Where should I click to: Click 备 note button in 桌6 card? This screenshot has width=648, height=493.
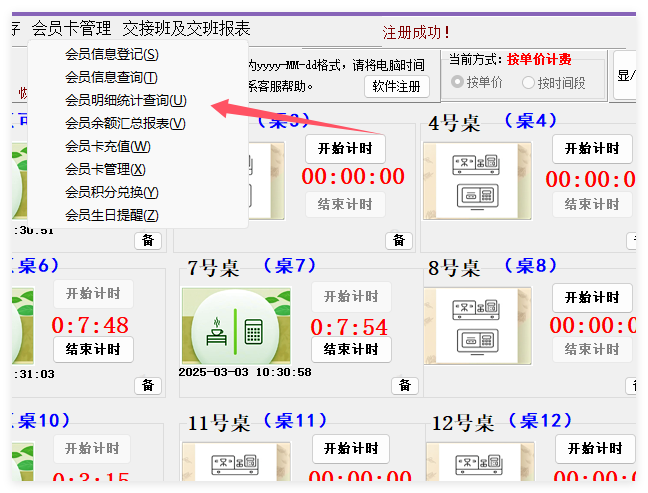(148, 386)
